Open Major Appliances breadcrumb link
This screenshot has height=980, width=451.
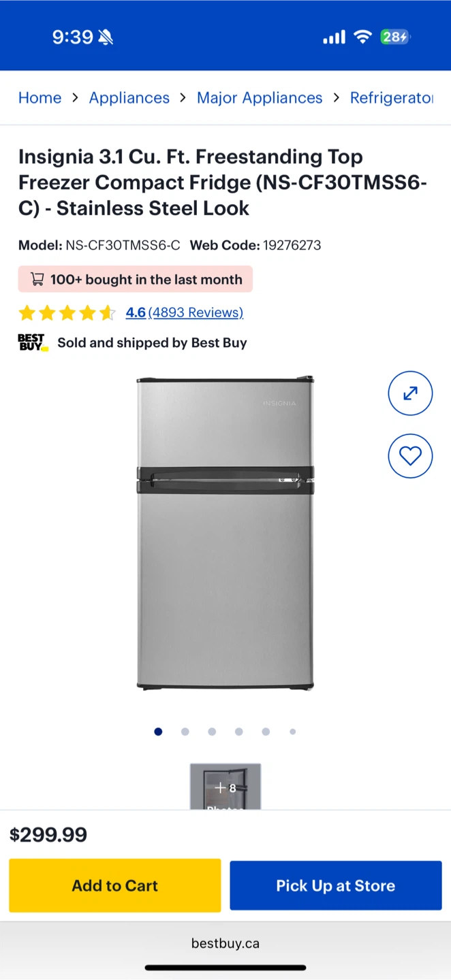pos(260,98)
